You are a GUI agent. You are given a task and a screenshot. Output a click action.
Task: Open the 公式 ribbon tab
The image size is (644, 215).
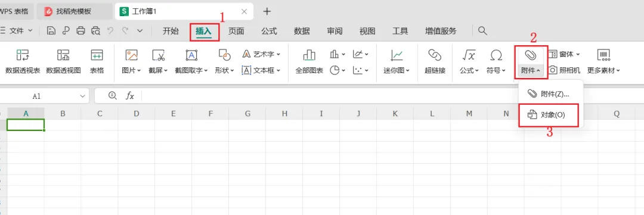(x=269, y=31)
